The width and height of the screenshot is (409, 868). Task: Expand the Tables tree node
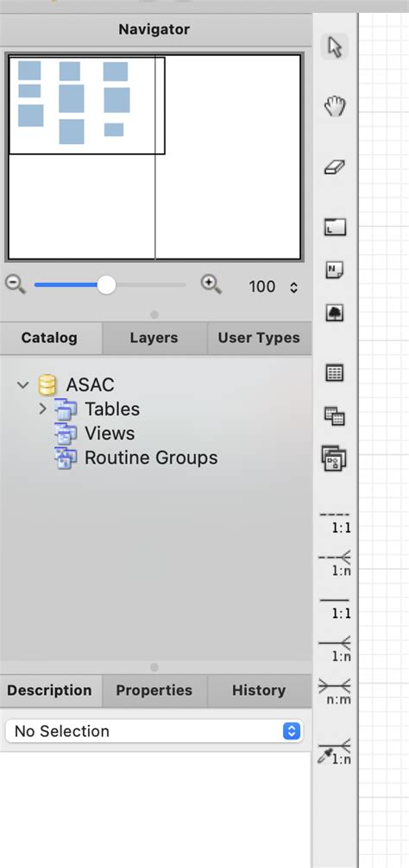tap(42, 409)
